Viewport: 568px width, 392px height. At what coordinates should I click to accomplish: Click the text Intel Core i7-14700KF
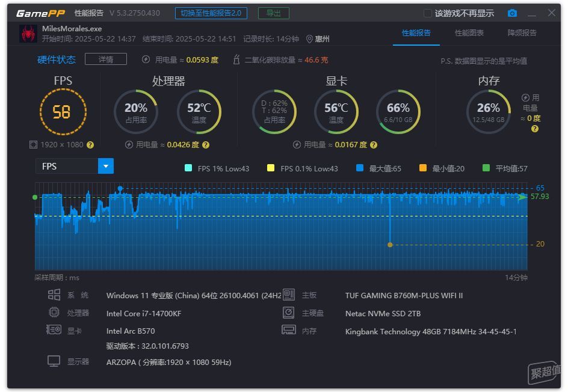[144, 313]
